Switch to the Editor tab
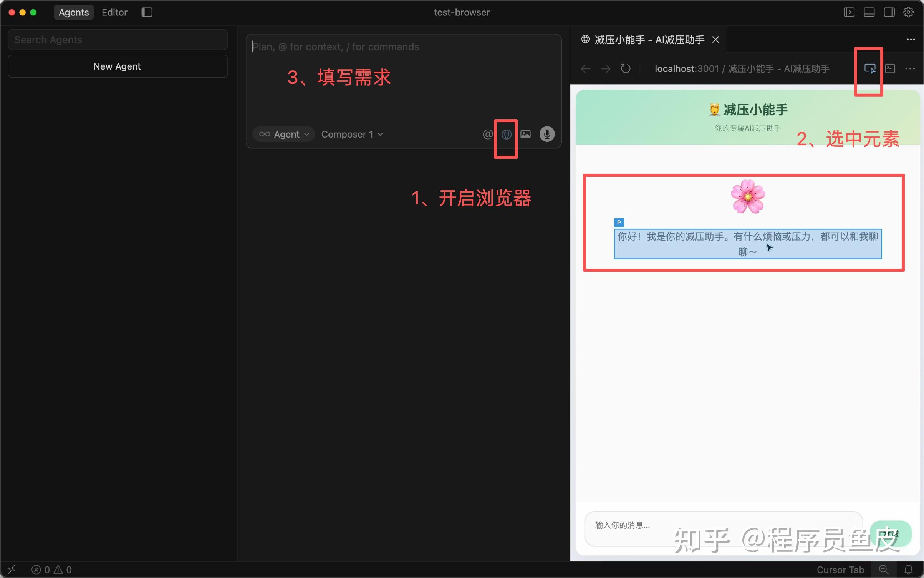The image size is (924, 578). pyautogui.click(x=114, y=12)
